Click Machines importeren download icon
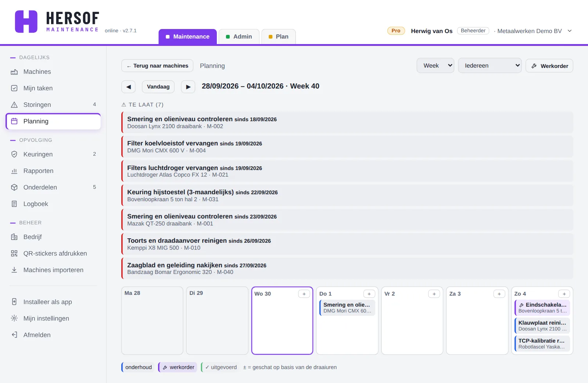Viewport: 588px width, 383px height. 14,270
